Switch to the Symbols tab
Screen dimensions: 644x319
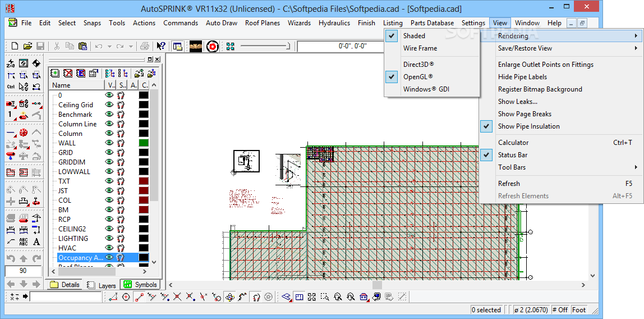[x=140, y=285]
